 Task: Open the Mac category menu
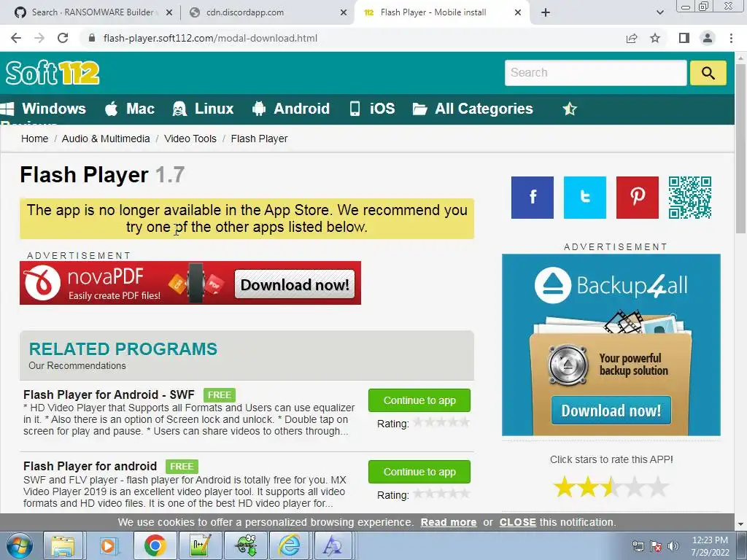click(130, 109)
